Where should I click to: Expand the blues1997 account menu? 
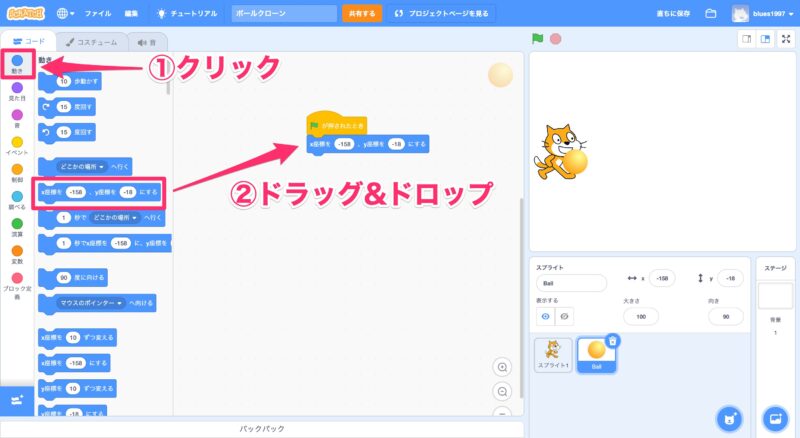(766, 14)
